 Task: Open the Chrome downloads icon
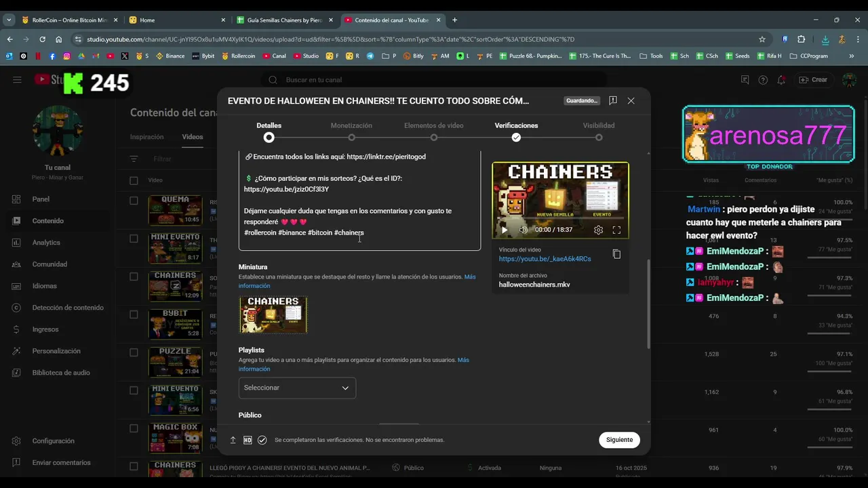pos(825,39)
